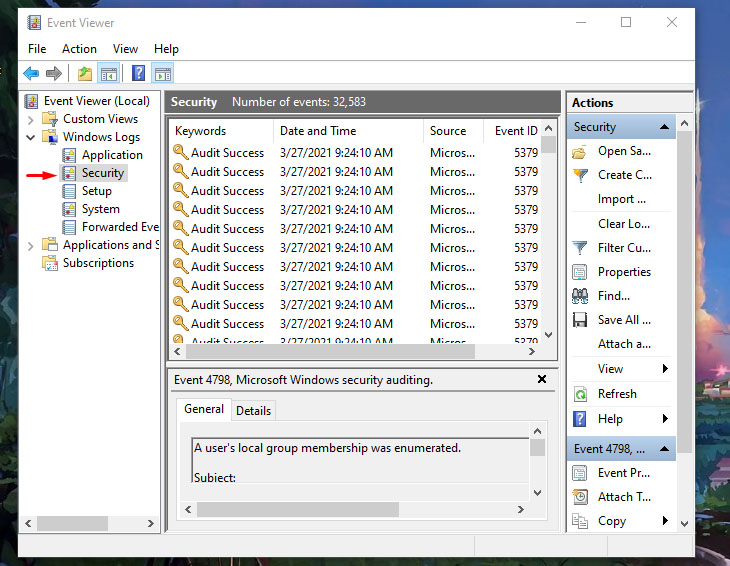Collapse the Windows Logs tree node
The height and width of the screenshot is (566, 730).
[31, 137]
